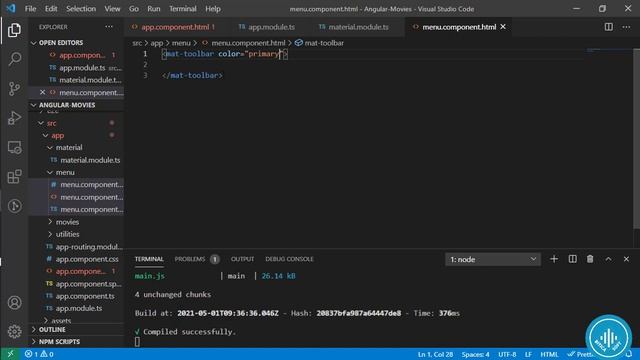This screenshot has height=360, width=640.
Task: Open the Terminal menu
Action: (x=183, y=9)
